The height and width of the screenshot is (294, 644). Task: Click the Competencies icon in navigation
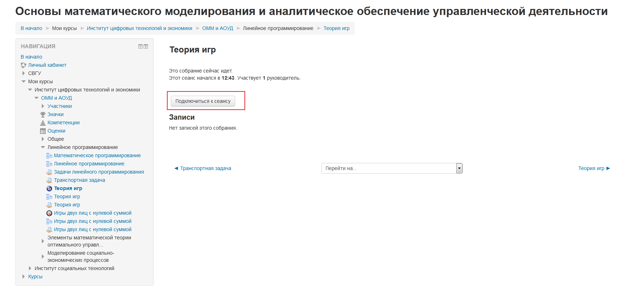[43, 123]
